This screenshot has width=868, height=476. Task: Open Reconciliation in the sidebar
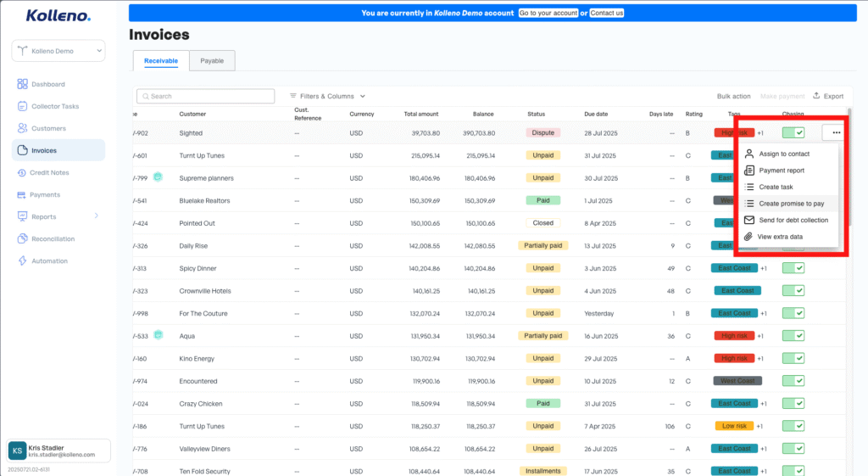coord(53,239)
